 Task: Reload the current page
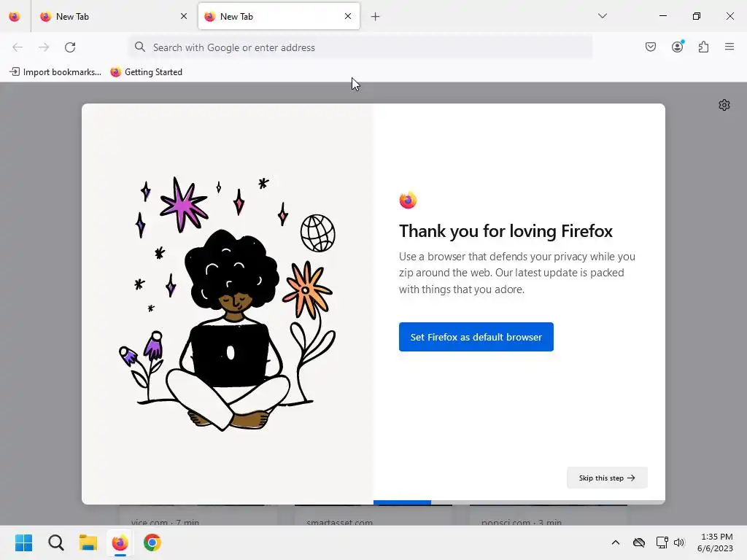(70, 47)
